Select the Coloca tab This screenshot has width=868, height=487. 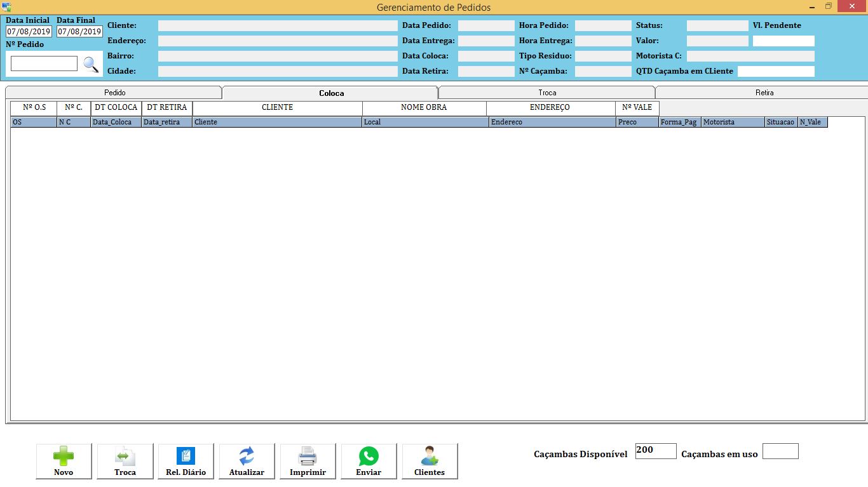pos(331,93)
